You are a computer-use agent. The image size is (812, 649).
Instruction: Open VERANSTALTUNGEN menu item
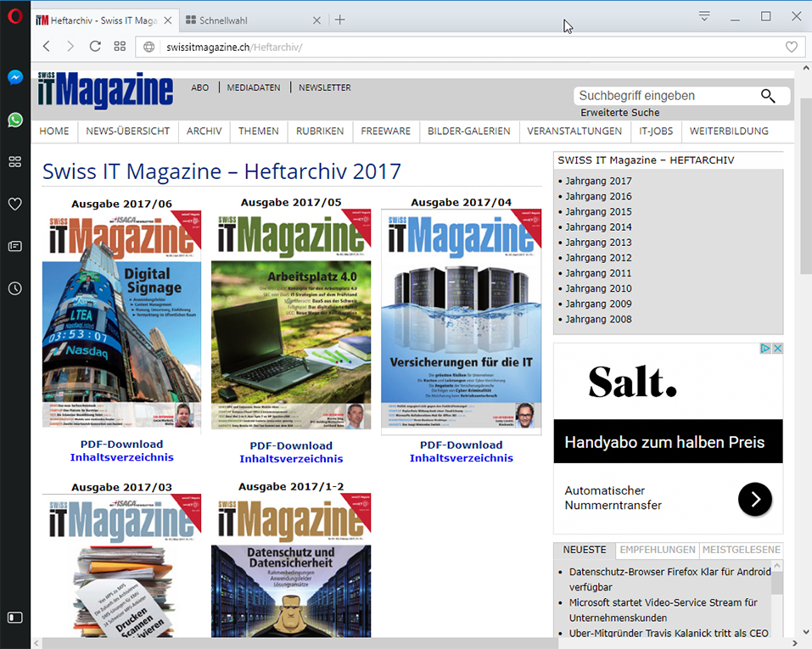pyautogui.click(x=574, y=131)
